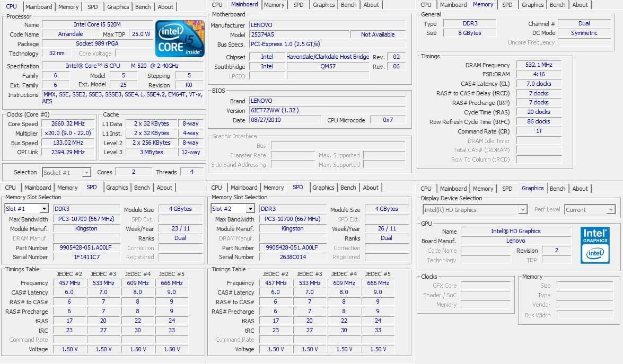Click Bus Speed value 133.02 MHz
The image size is (623, 364).
click(68, 143)
